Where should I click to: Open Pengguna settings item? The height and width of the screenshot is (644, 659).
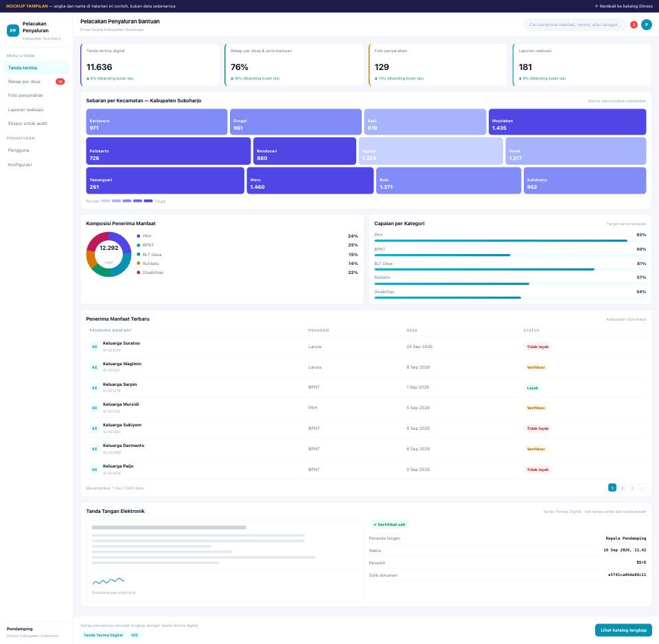[x=36, y=150]
